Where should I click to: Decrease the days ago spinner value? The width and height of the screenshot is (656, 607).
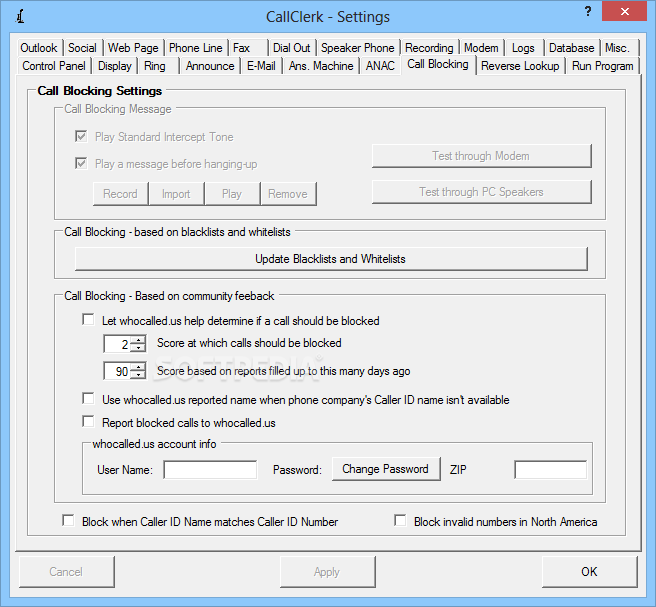[138, 375]
